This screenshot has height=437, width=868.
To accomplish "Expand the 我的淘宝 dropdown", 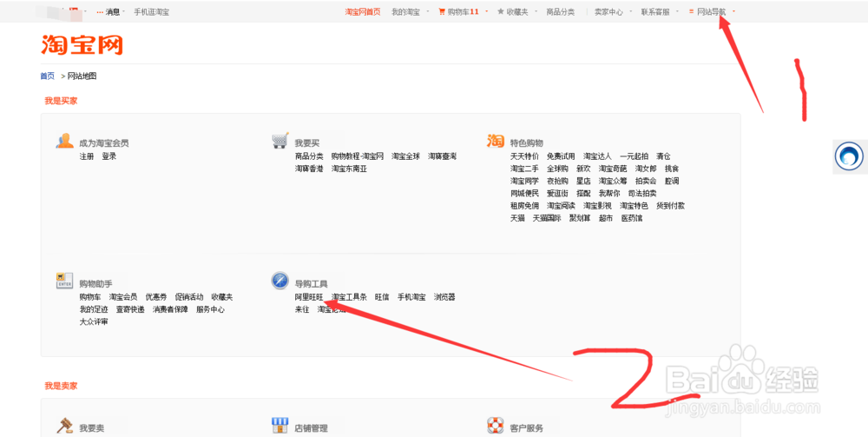I will click(x=427, y=11).
